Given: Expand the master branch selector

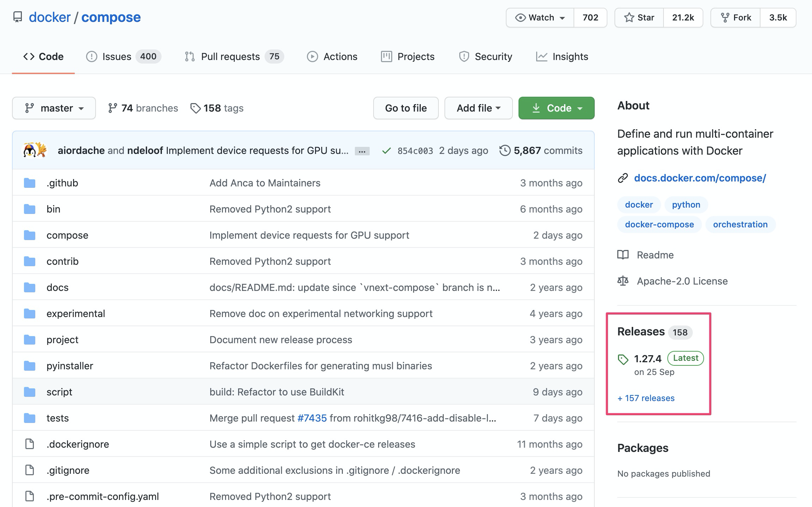Looking at the screenshot, I should (54, 108).
